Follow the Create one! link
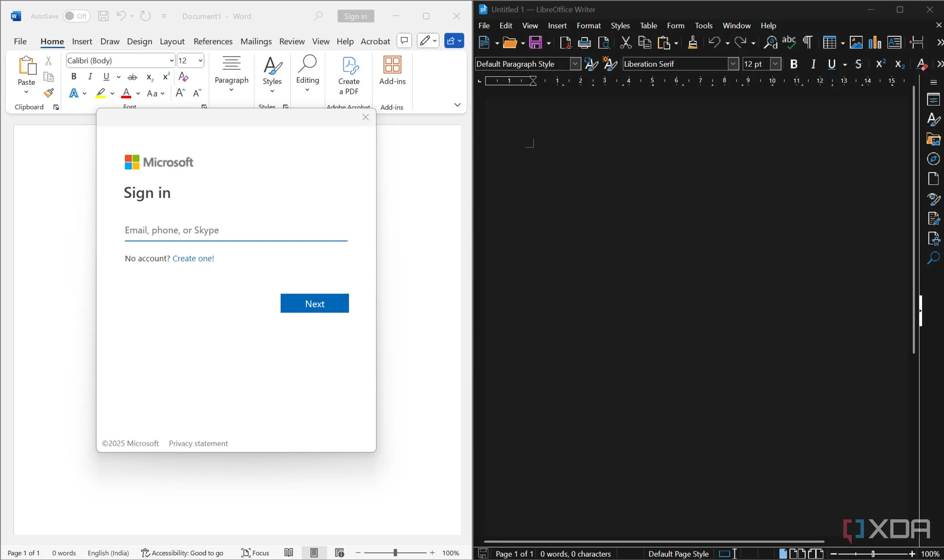The image size is (944, 560). [194, 258]
